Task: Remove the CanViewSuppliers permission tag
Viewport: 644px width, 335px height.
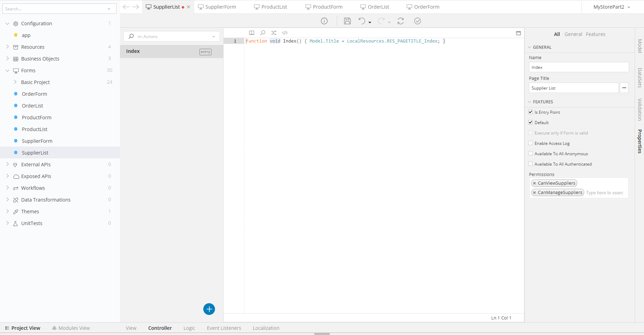Action: (x=534, y=183)
